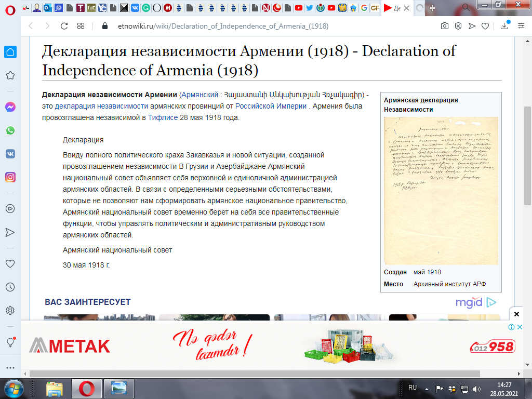Go back to the previous page
This screenshot has width=532, height=399.
point(31,26)
